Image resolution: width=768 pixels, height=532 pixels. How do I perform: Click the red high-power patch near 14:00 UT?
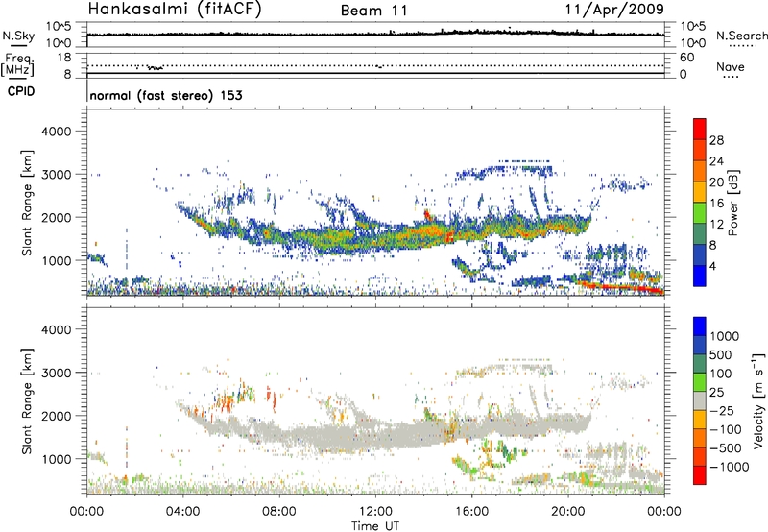coord(427,215)
